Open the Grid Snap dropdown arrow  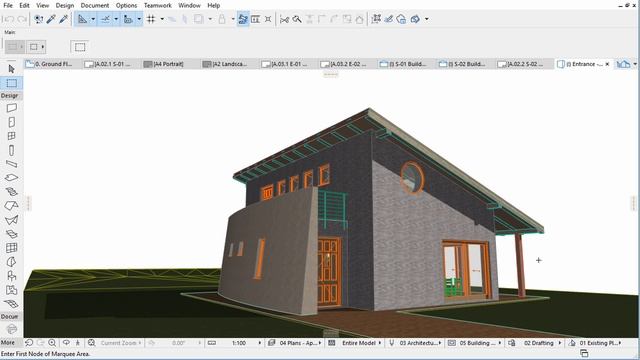coord(162,19)
